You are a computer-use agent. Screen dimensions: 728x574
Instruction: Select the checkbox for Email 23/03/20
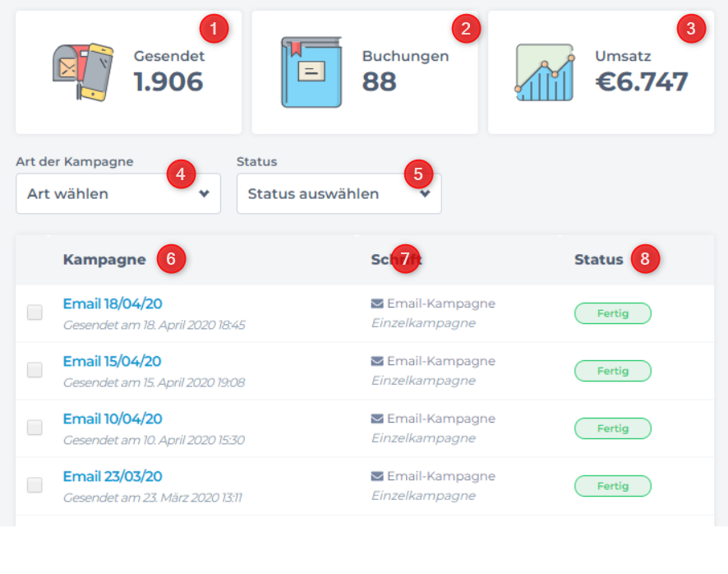tap(35, 485)
